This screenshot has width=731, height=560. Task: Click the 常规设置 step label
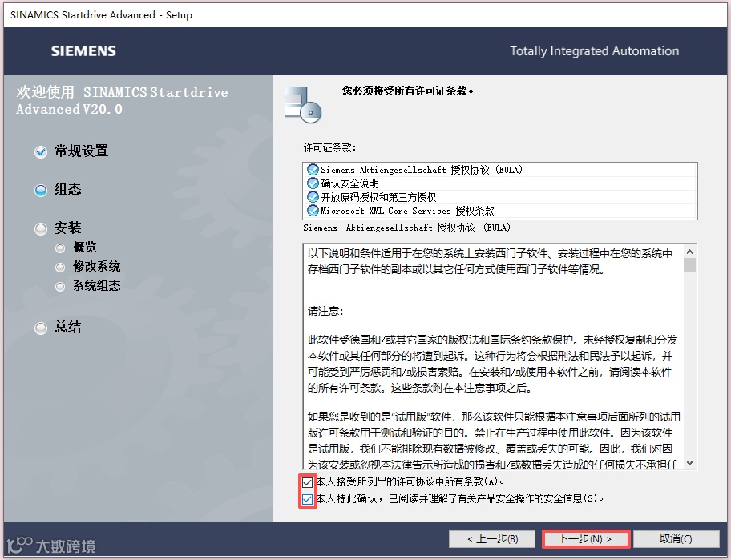click(82, 151)
